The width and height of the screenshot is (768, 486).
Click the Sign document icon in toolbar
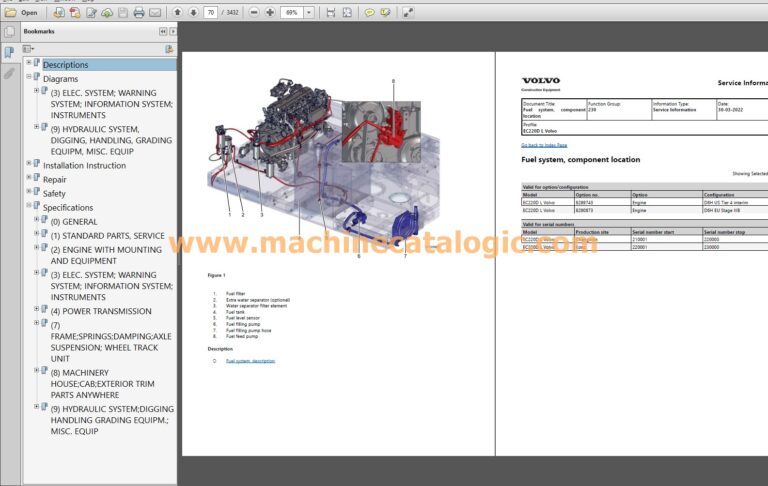coord(91,13)
